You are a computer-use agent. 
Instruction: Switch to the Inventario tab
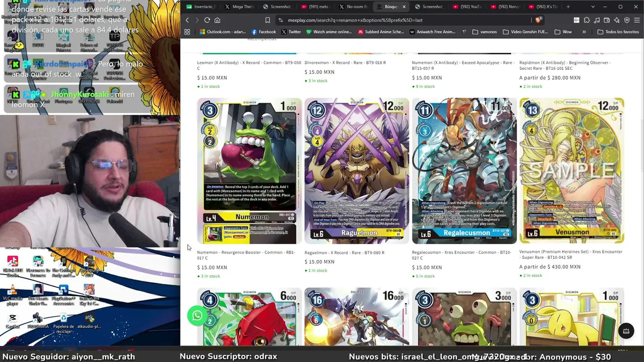click(x=200, y=7)
